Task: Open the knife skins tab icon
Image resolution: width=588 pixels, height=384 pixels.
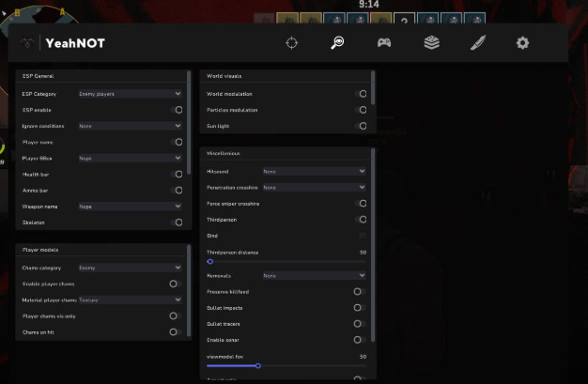Action: coord(478,43)
